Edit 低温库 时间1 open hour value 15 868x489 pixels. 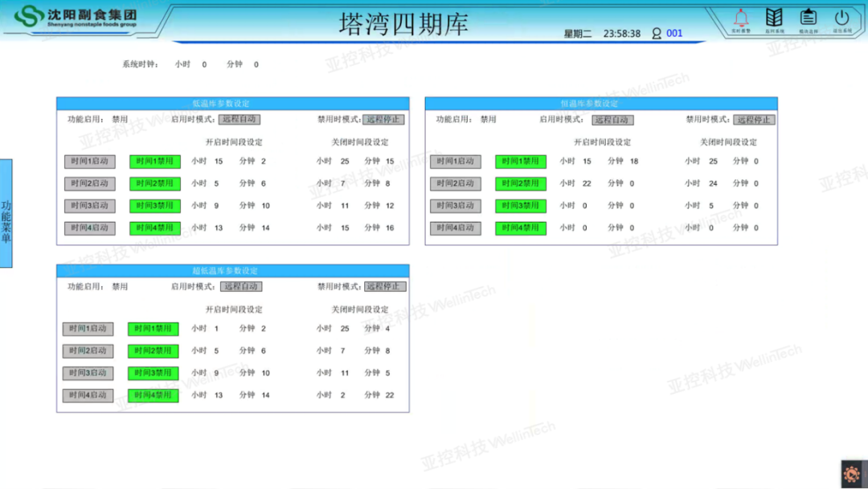[x=219, y=161]
